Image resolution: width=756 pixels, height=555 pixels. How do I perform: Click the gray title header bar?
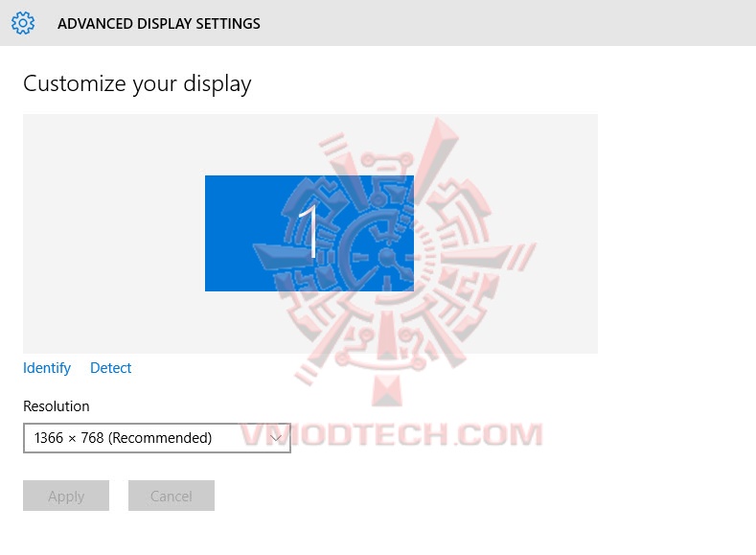point(378,23)
